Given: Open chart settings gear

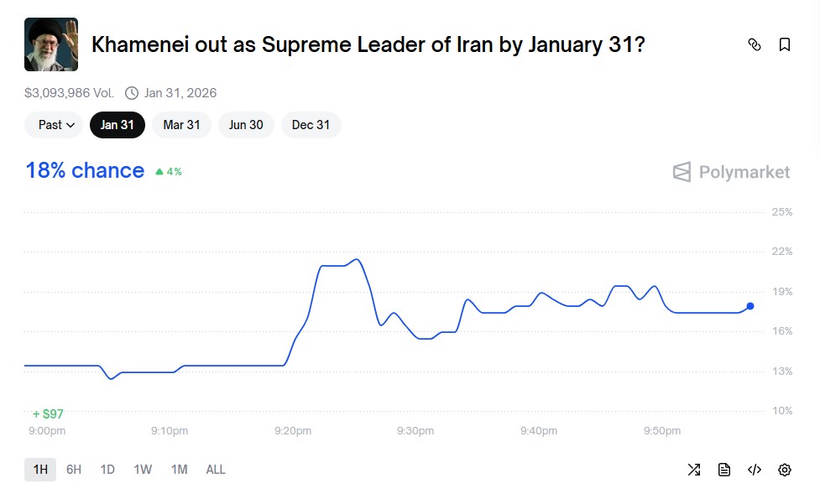Looking at the screenshot, I should coord(785,470).
